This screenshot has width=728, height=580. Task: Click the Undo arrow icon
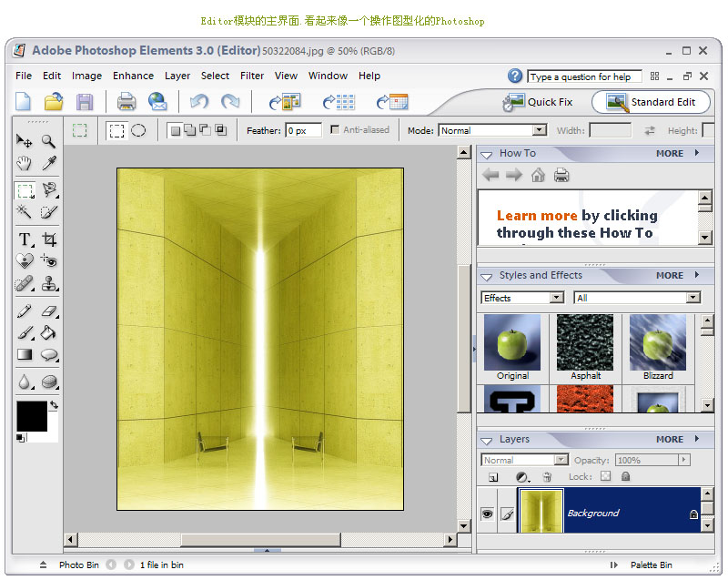click(x=199, y=101)
